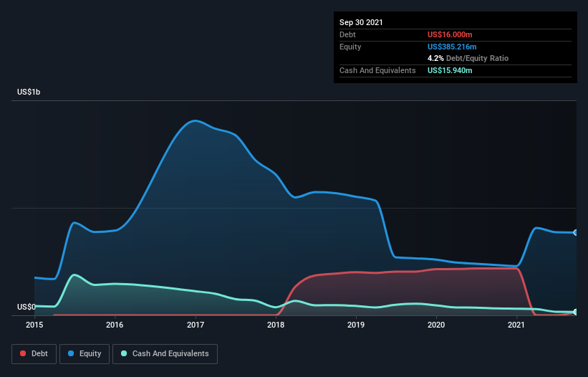Click the 4.2% Debt/Equity Ratio text
The image size is (588, 377).
pyautogui.click(x=468, y=58)
